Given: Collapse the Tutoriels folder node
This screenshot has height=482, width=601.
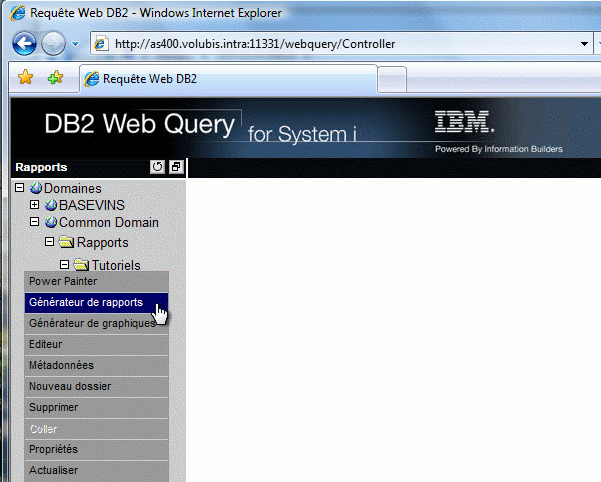Looking at the screenshot, I should point(64,264).
